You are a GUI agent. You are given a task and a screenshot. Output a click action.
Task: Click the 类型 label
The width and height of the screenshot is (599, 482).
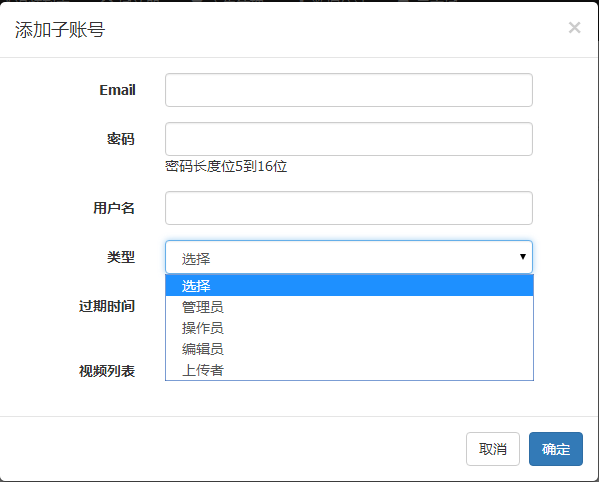pos(121,257)
